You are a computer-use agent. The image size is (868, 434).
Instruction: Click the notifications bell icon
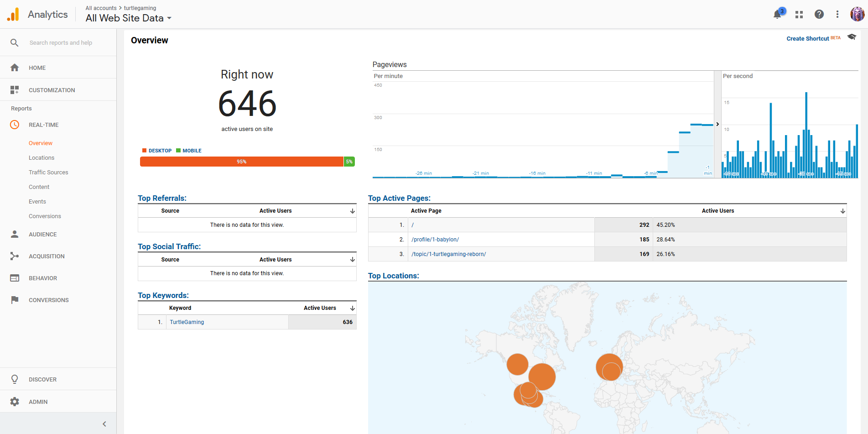click(778, 15)
